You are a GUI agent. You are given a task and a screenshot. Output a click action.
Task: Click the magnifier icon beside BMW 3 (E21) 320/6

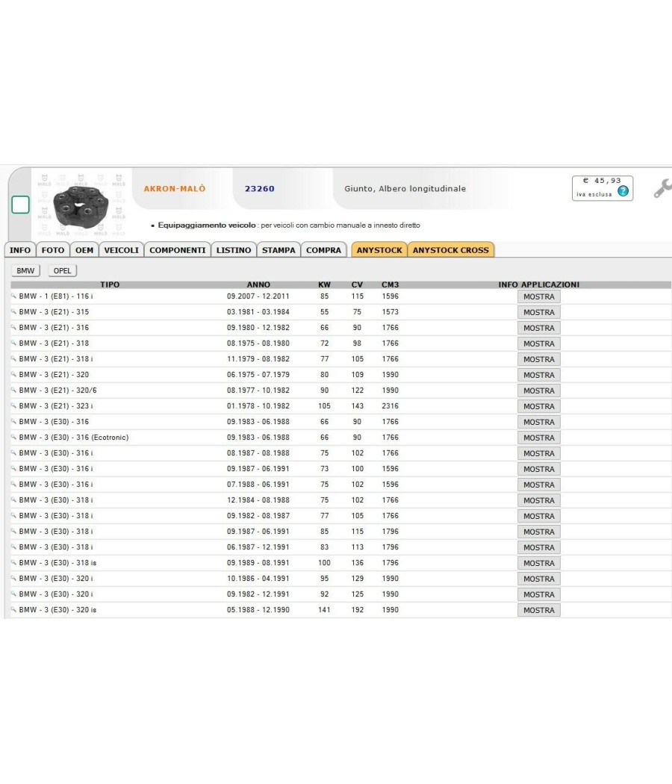tap(13, 390)
